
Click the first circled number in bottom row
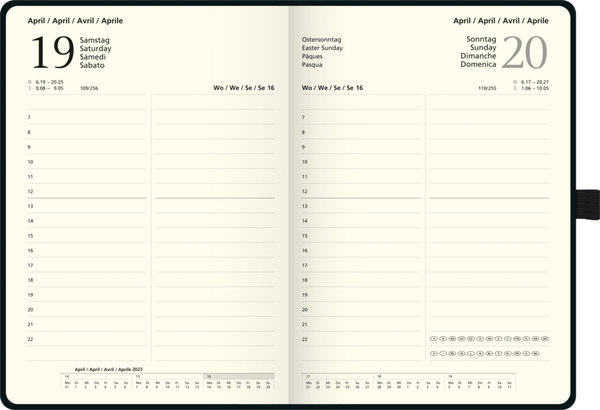(434, 353)
